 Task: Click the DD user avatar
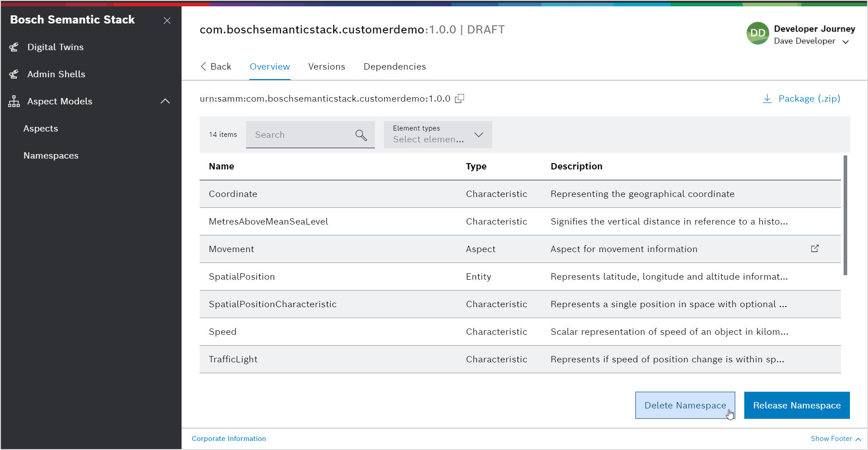(x=757, y=33)
